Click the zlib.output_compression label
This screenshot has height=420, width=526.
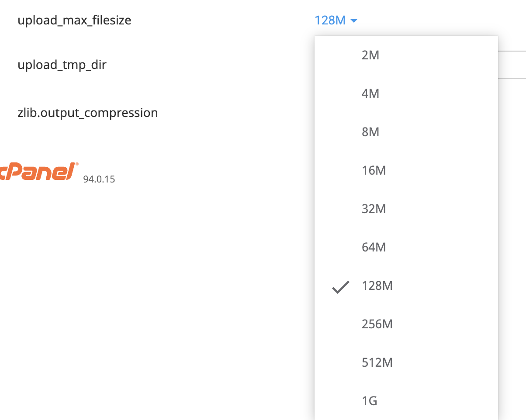click(88, 113)
